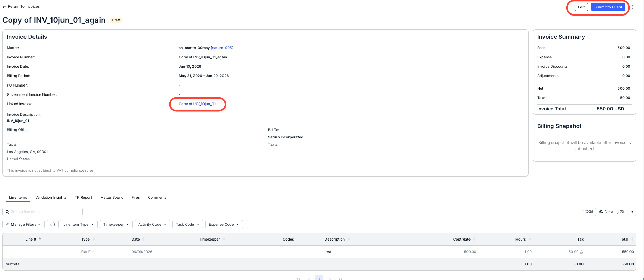Click the 1.00 hours cell
The height and width of the screenshot is (280, 644).
pos(528,252)
